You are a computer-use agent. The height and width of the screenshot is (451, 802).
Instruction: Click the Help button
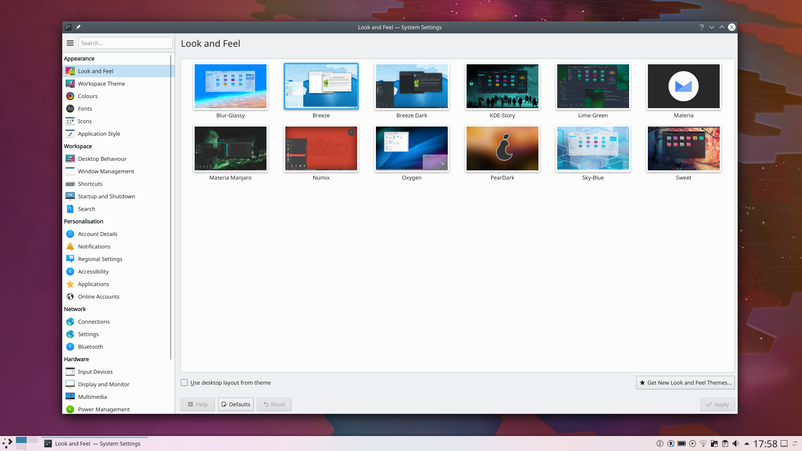197,404
